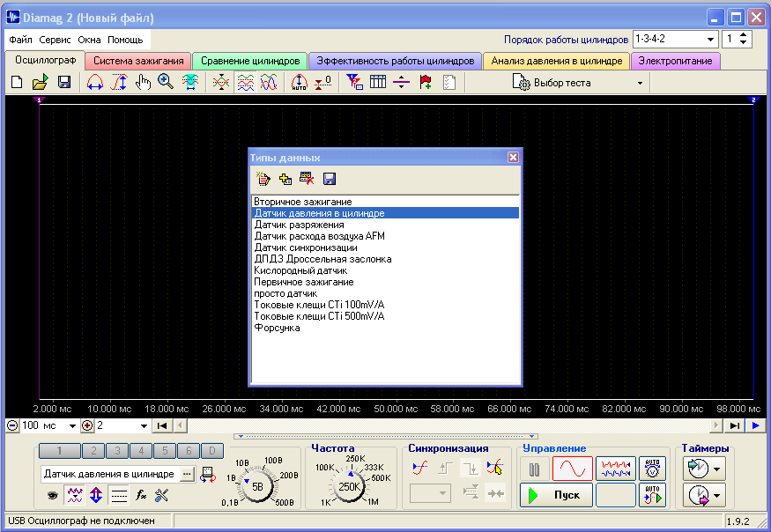The height and width of the screenshot is (532, 771).
Task: Jump to the start of the recording
Action: click(162, 425)
